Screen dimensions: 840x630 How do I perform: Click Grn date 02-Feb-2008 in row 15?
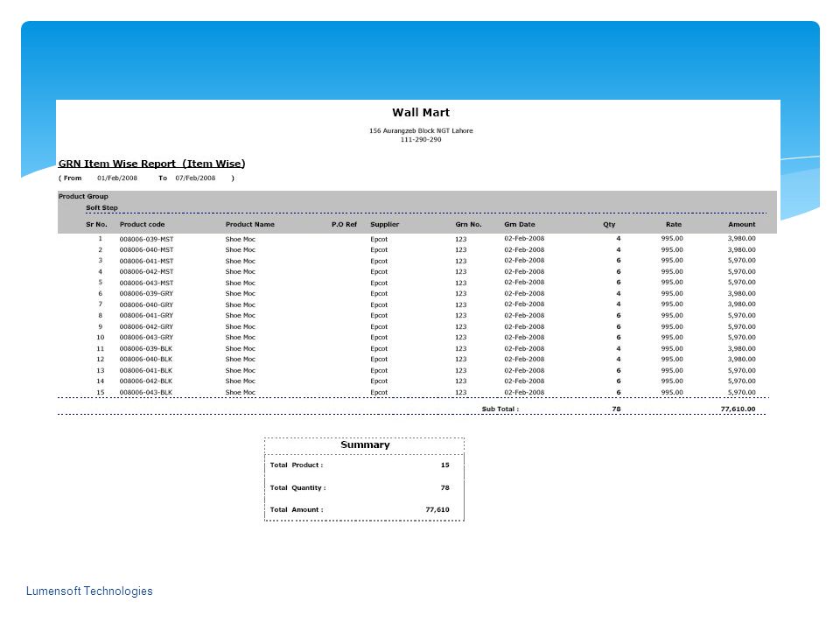coord(524,392)
